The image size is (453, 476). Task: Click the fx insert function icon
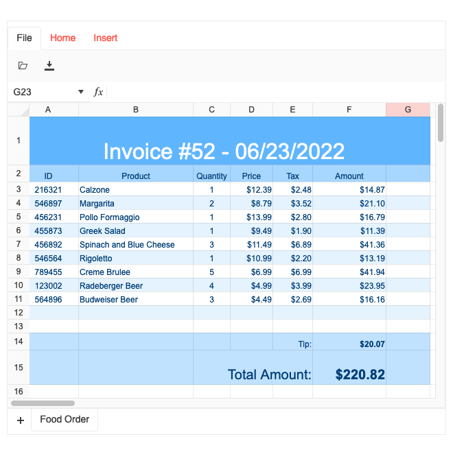tap(98, 92)
